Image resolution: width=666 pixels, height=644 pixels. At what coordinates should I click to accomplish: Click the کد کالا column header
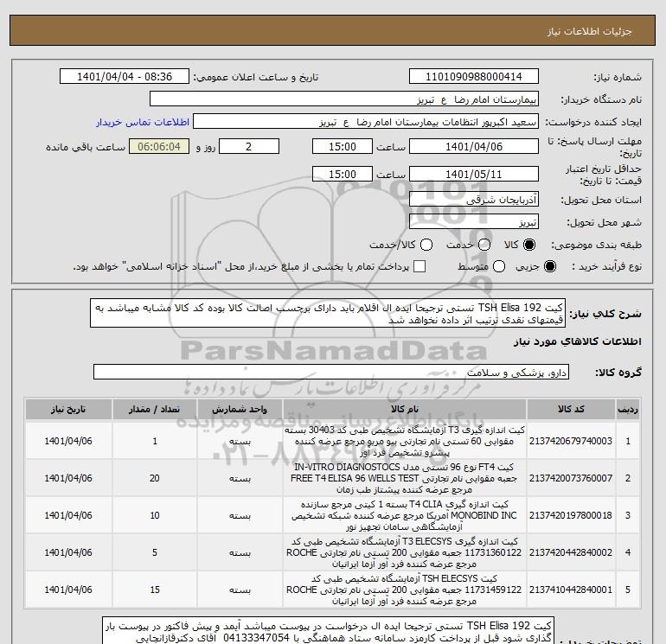point(571,409)
